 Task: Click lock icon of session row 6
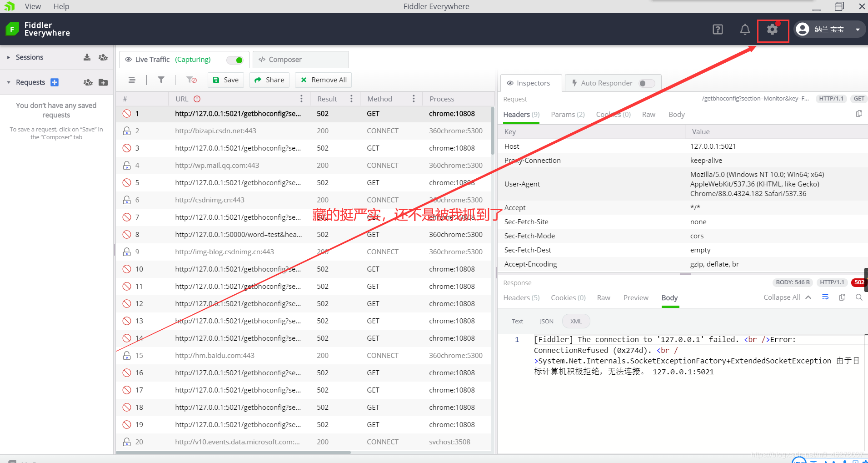(127, 200)
